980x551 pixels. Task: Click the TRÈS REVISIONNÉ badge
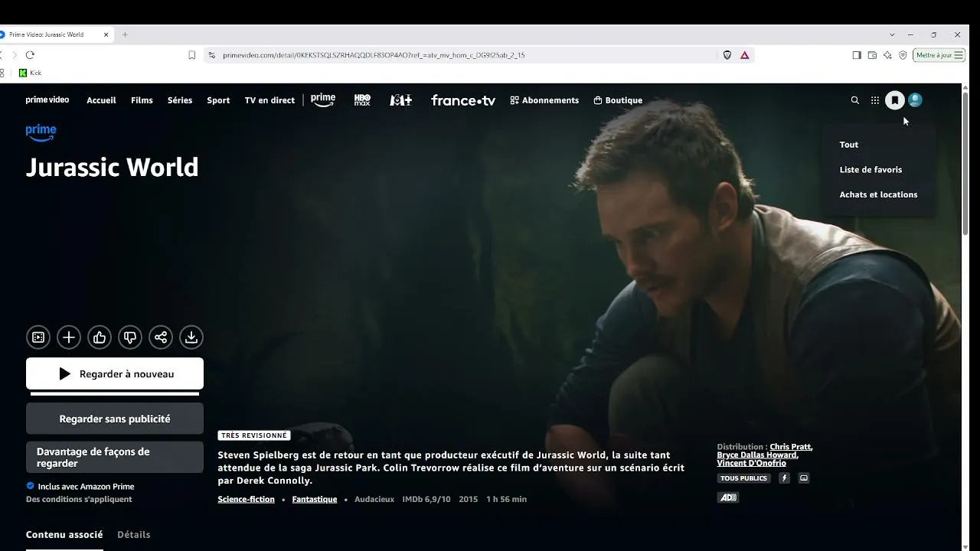(253, 435)
